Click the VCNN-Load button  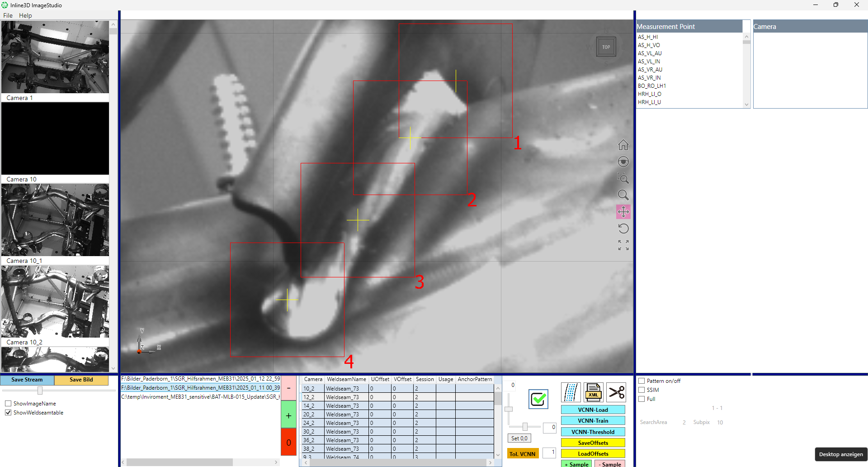593,410
